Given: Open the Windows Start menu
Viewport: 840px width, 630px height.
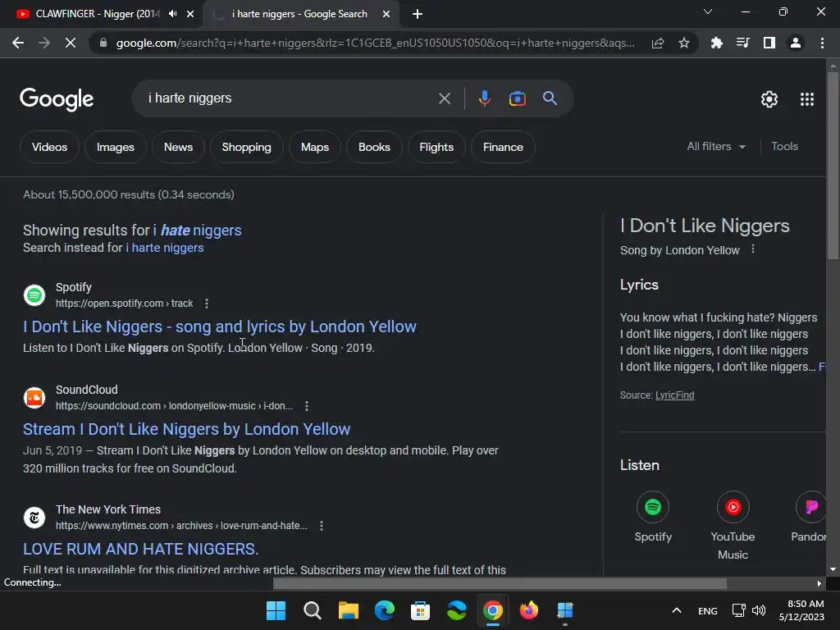Looking at the screenshot, I should point(276,610).
